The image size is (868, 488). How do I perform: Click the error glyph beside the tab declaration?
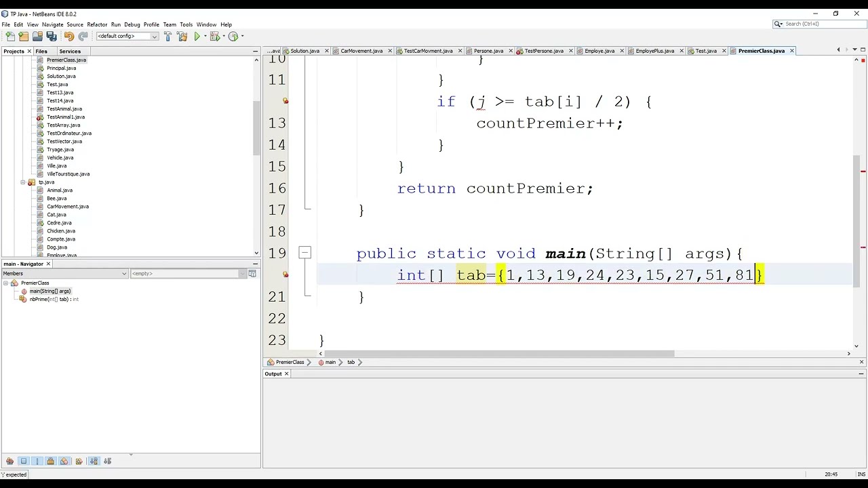pyautogui.click(x=285, y=274)
